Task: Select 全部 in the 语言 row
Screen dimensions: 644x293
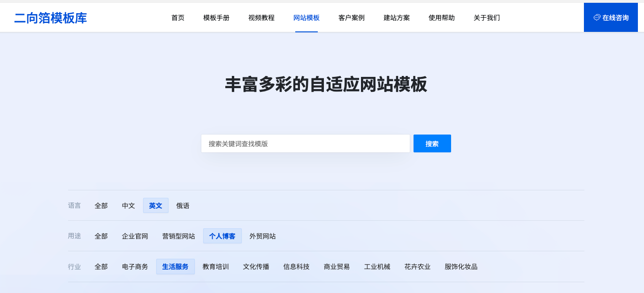Action: click(x=101, y=206)
